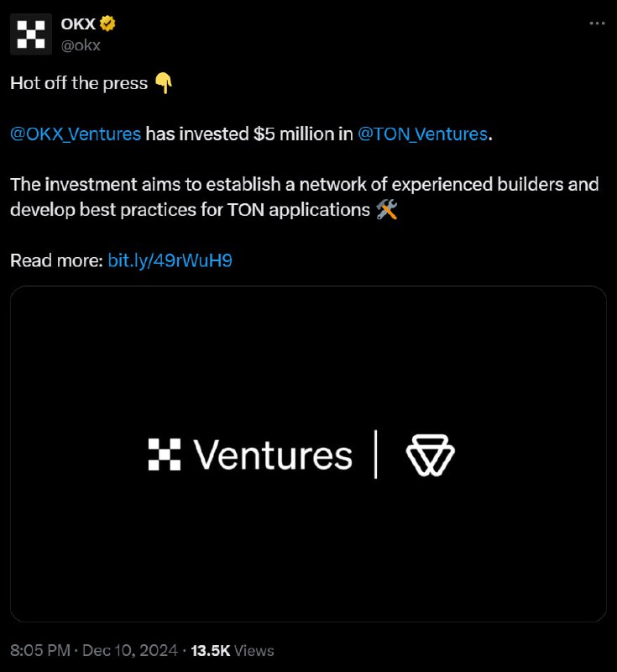
Task: Open the three-dot more options menu
Action: click(597, 24)
